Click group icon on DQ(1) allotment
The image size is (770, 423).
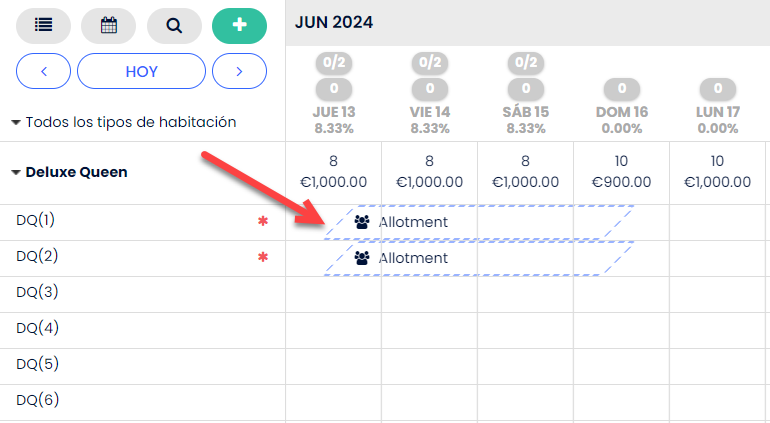pyautogui.click(x=362, y=222)
